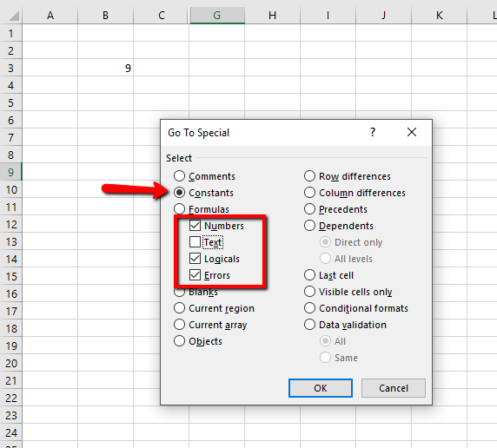This screenshot has height=448, width=497.
Task: Select column C header
Action: click(162, 15)
